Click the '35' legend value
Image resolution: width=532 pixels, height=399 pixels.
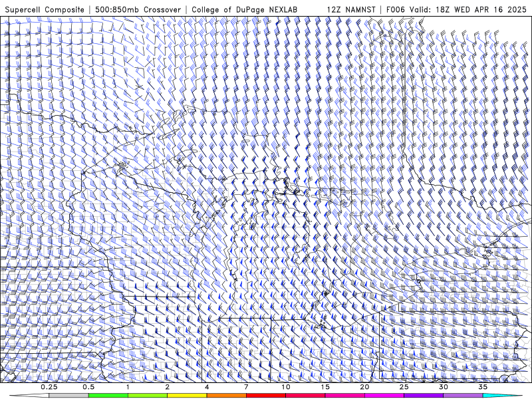click(x=483, y=387)
